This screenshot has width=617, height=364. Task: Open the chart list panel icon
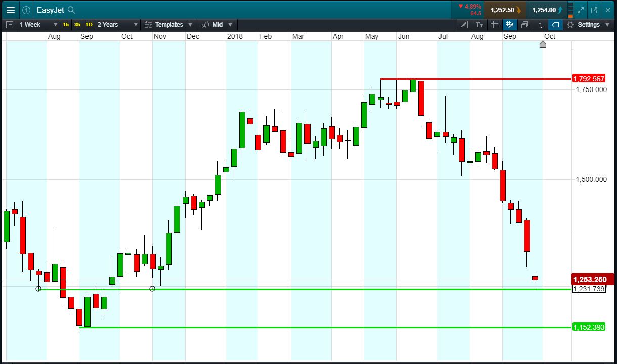pos(9,25)
